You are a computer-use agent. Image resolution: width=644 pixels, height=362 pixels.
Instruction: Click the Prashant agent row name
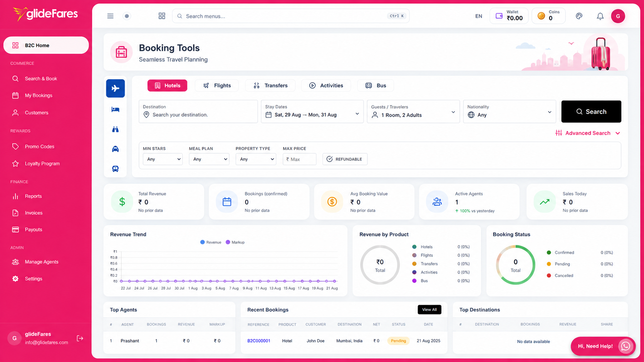[x=130, y=341]
